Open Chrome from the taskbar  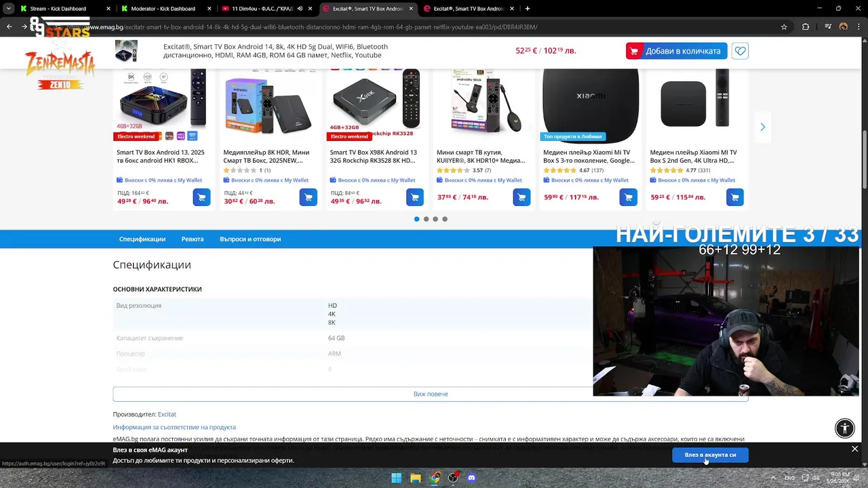[434, 478]
